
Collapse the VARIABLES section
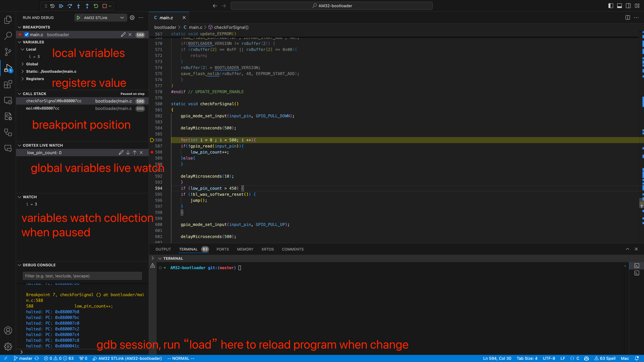(x=19, y=42)
